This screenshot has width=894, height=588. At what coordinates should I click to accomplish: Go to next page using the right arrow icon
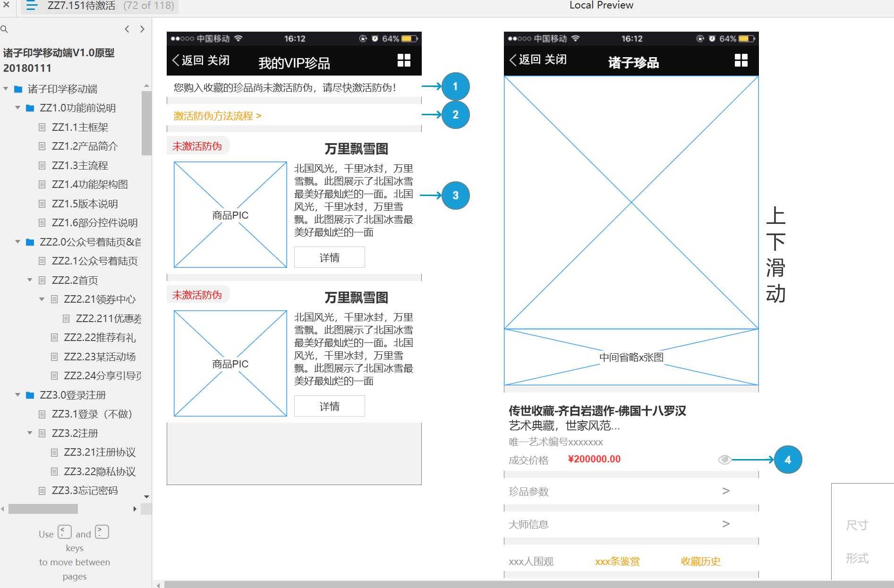(143, 29)
